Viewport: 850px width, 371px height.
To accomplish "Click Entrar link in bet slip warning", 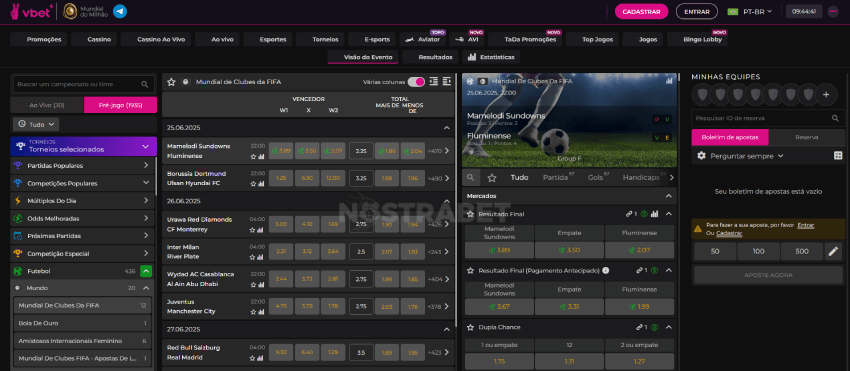I will pos(805,225).
